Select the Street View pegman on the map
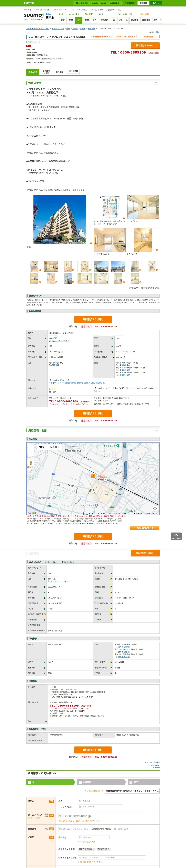The height and width of the screenshot is (868, 186). coord(31,464)
